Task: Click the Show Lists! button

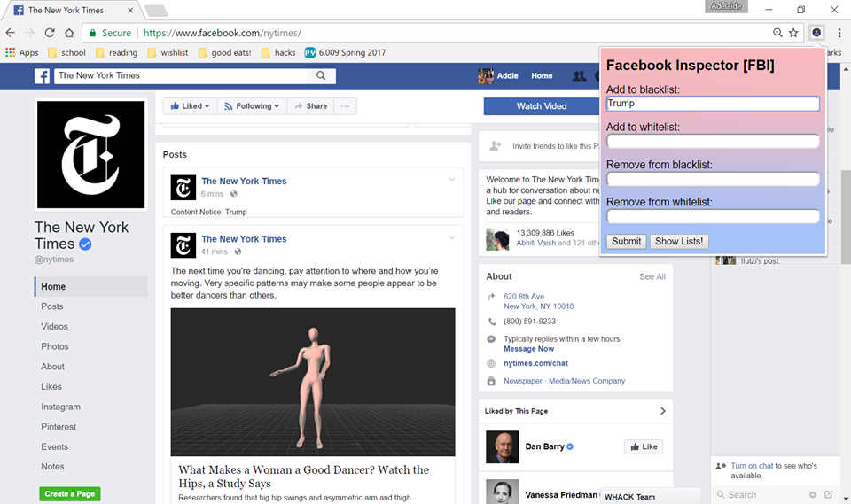Action: click(679, 242)
